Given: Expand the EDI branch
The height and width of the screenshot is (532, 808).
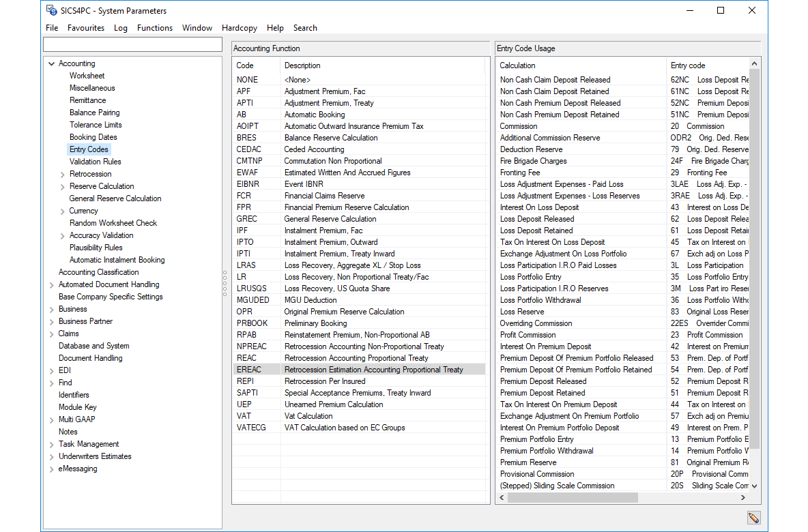Looking at the screenshot, I should [51, 370].
